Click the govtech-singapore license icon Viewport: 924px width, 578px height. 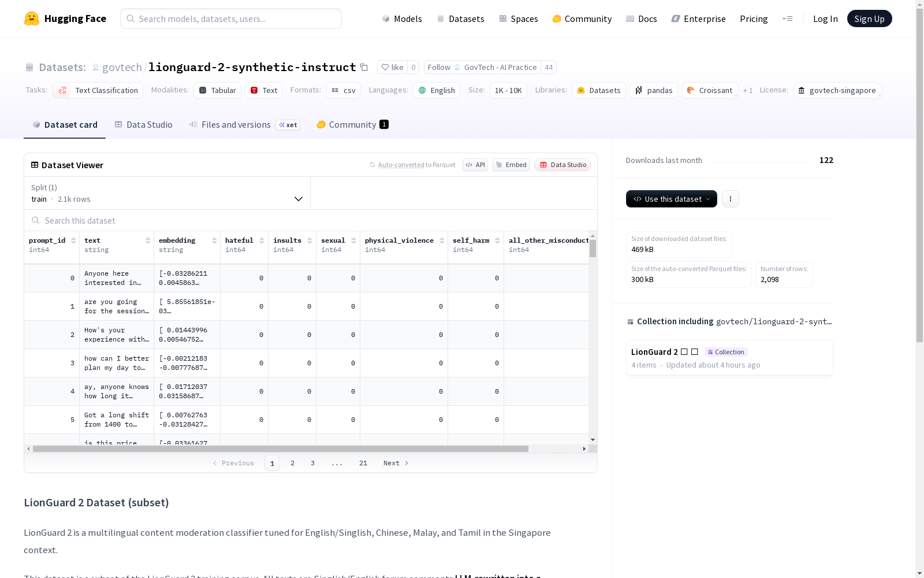[802, 90]
